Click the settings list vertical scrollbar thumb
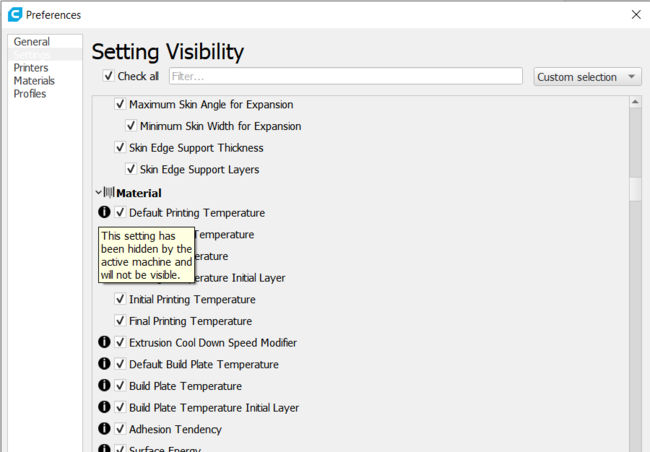The width and height of the screenshot is (650, 452). [x=634, y=189]
